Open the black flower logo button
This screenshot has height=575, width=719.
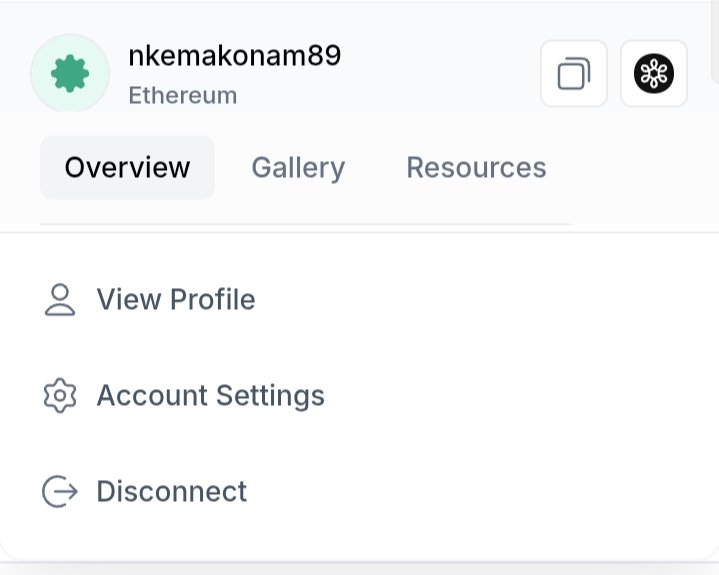click(653, 73)
